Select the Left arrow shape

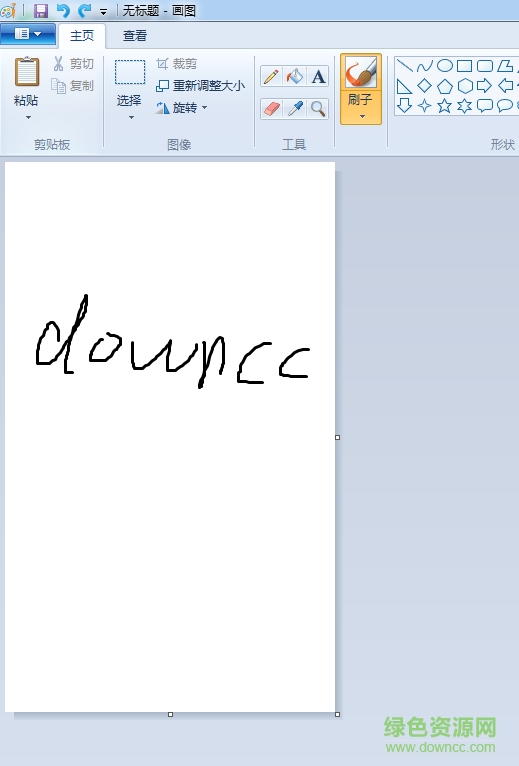point(505,86)
